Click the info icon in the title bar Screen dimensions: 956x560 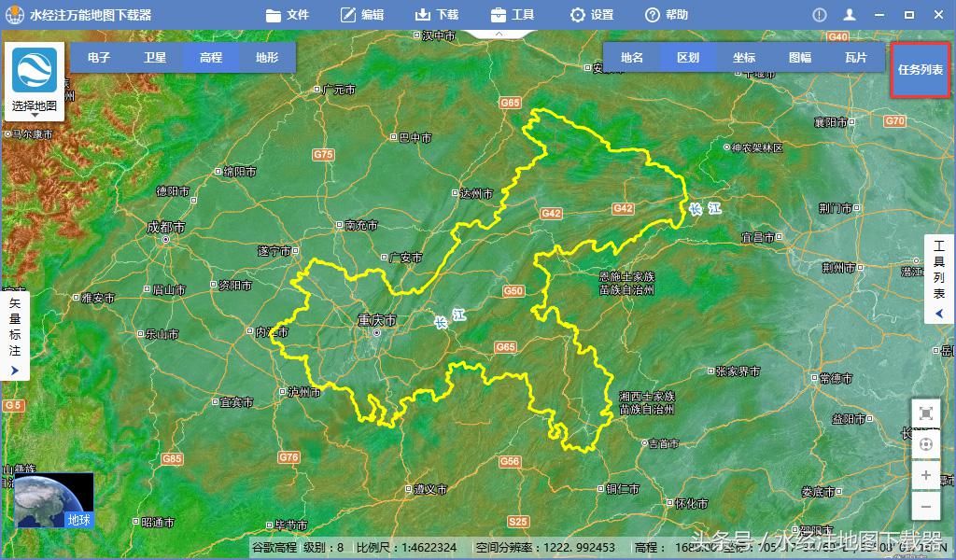pyautogui.click(x=818, y=14)
